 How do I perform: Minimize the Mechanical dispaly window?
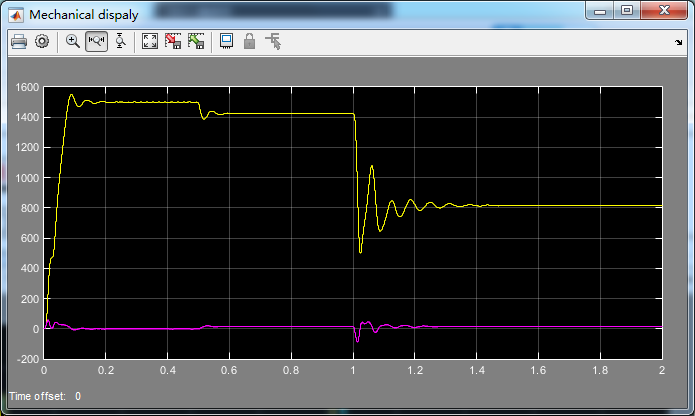(600, 11)
